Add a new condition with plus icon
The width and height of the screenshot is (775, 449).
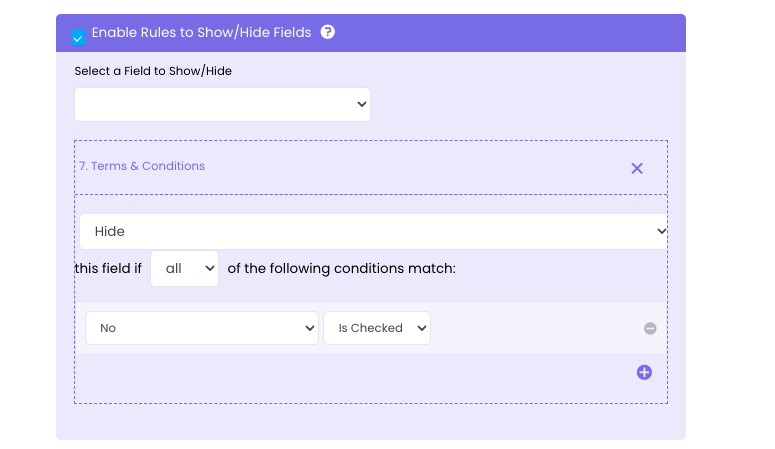[x=644, y=372]
